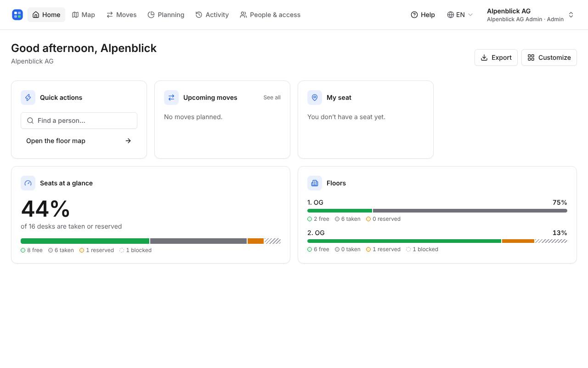Click the magnifier icon in person search
588x368 pixels.
point(30,121)
